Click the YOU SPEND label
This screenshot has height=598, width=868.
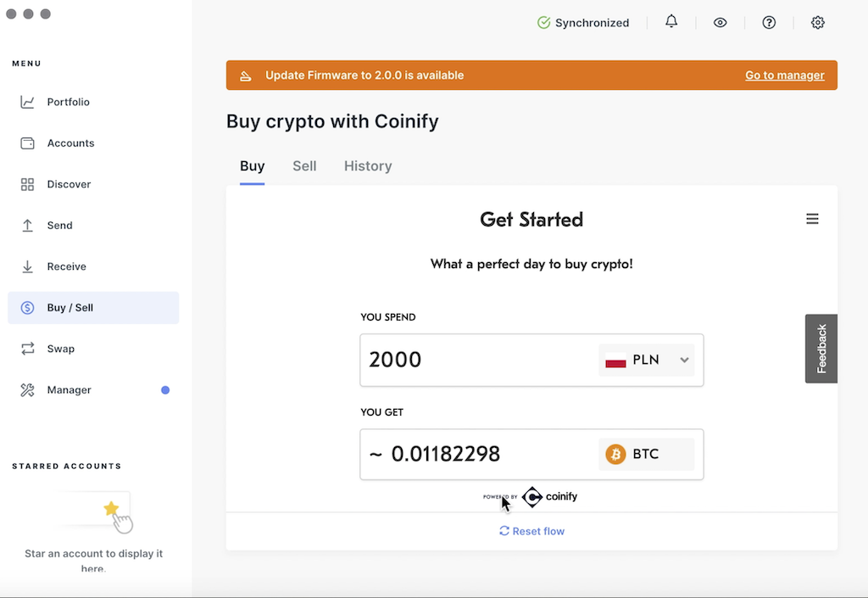(x=388, y=317)
